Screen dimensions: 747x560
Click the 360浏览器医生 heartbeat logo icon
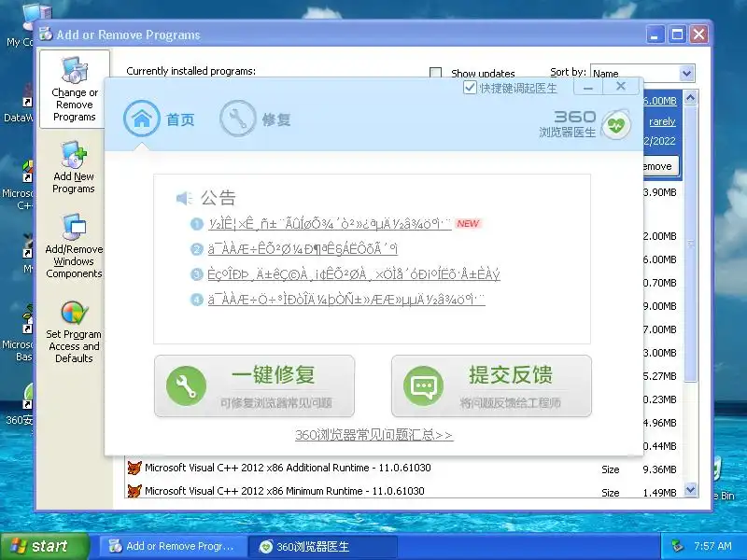point(616,125)
